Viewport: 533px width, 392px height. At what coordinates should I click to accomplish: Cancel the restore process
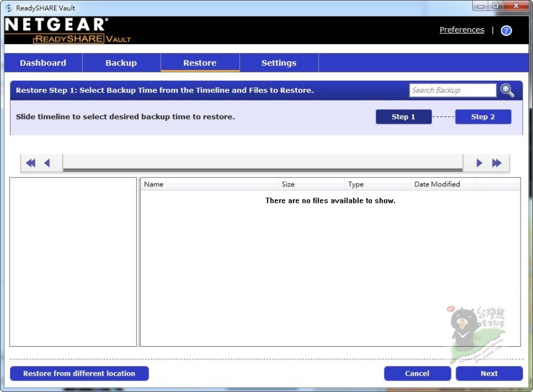[x=417, y=373]
